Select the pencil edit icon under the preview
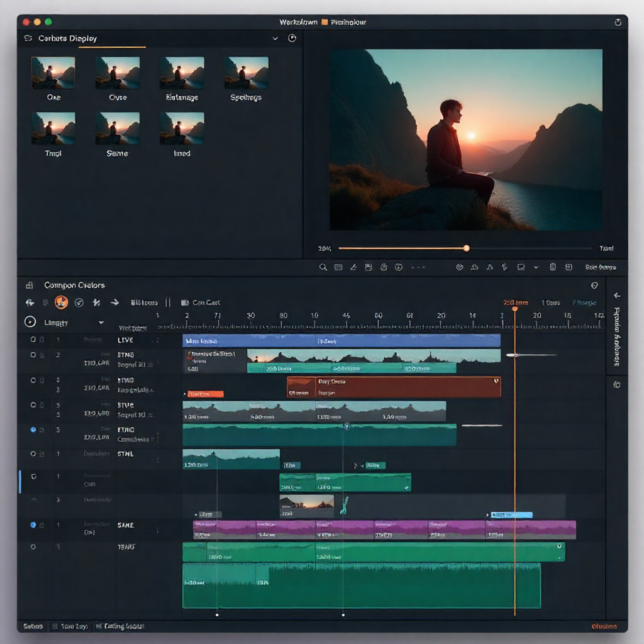This screenshot has height=644, width=644. pyautogui.click(x=353, y=267)
